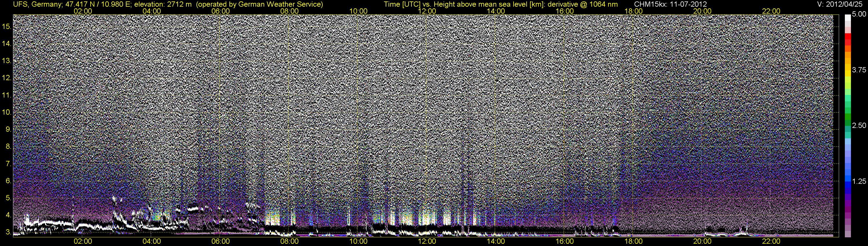This screenshot has height=246, width=868.
Task: Select the 10:00 label on the top time axis
Action: [358, 11]
